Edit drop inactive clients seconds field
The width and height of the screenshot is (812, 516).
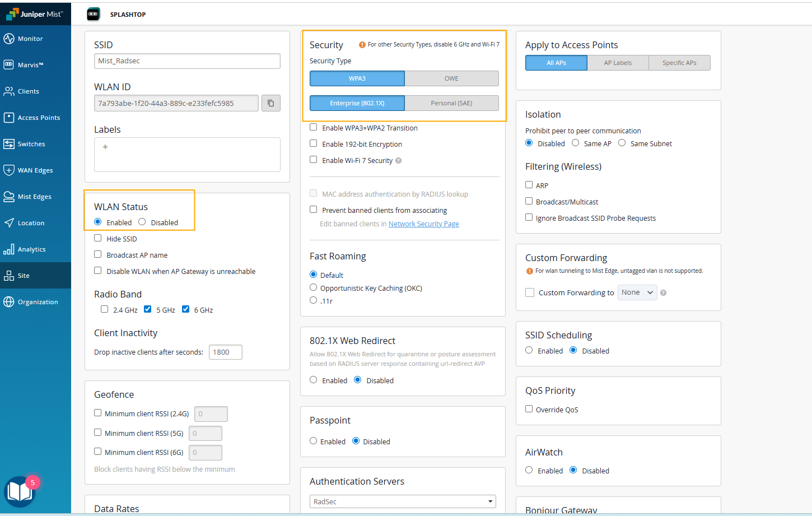[x=226, y=352]
